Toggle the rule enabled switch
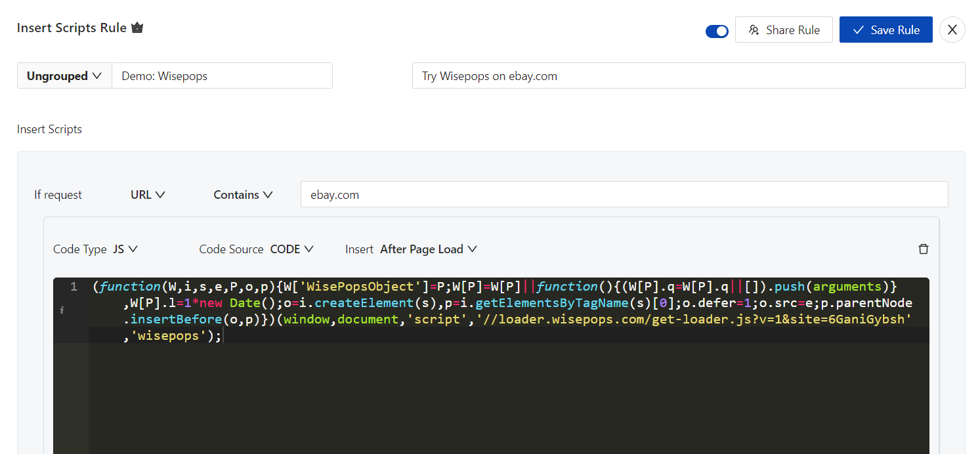This screenshot has width=980, height=454. (x=717, y=31)
